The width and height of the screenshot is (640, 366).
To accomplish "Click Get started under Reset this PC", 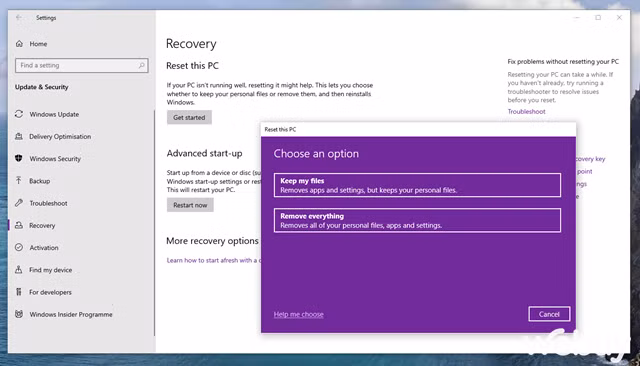I will click(x=189, y=118).
